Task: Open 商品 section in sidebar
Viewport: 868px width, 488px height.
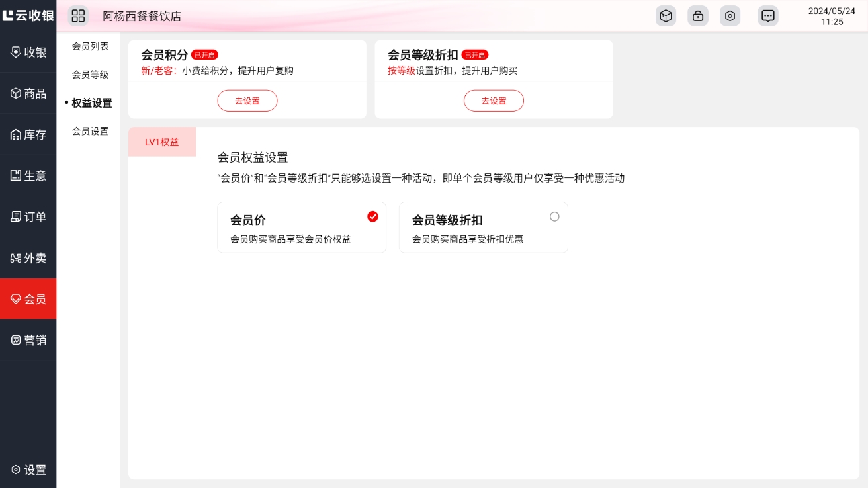Action: pyautogui.click(x=28, y=93)
